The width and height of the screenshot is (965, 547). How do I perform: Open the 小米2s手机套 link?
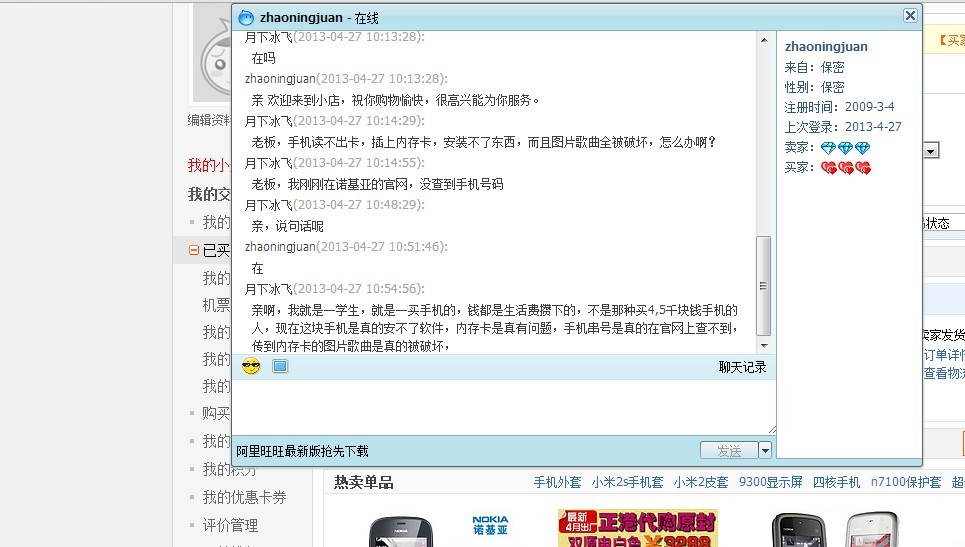click(627, 482)
